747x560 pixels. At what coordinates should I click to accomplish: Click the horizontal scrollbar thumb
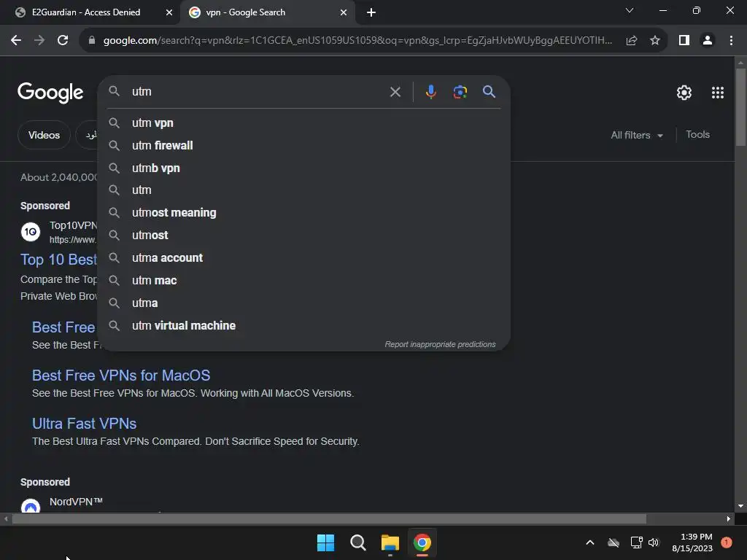click(x=329, y=519)
